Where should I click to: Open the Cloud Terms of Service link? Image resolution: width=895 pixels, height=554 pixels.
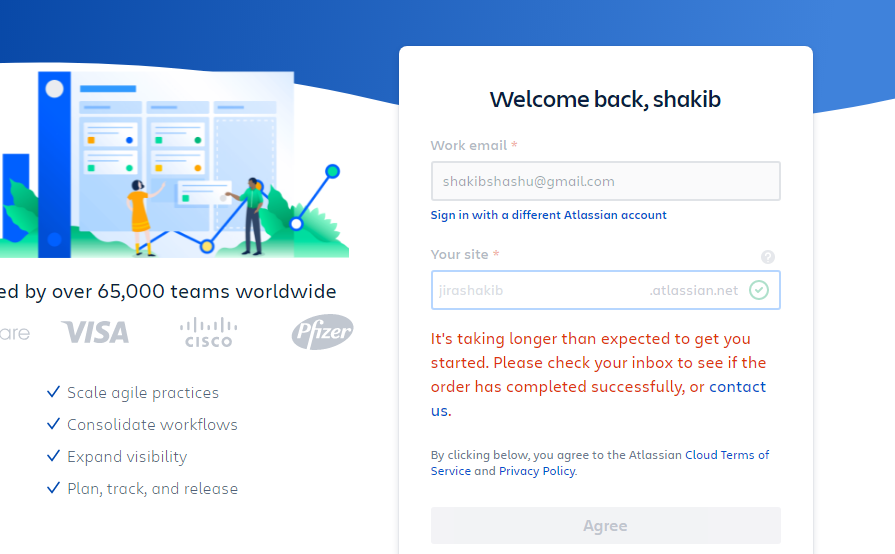click(x=727, y=455)
